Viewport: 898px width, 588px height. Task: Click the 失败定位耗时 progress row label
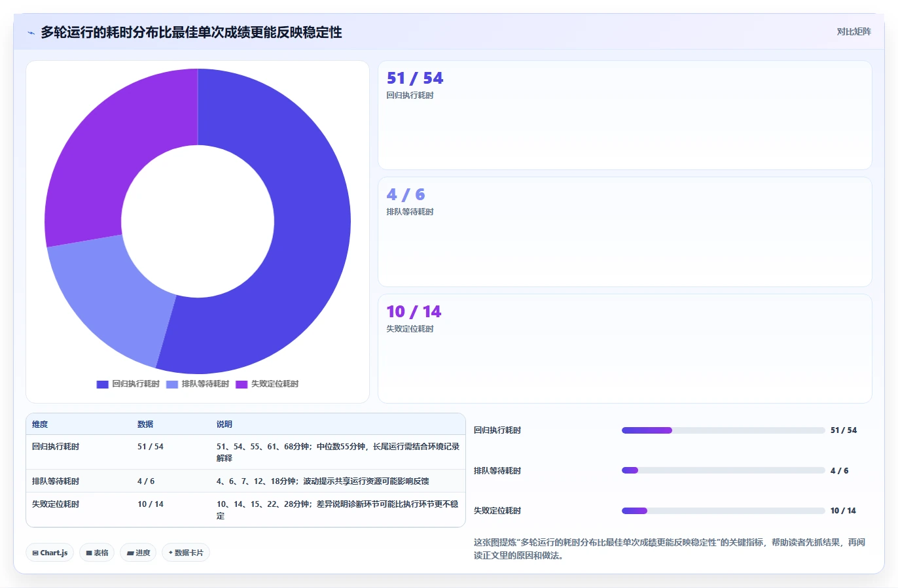[497, 511]
